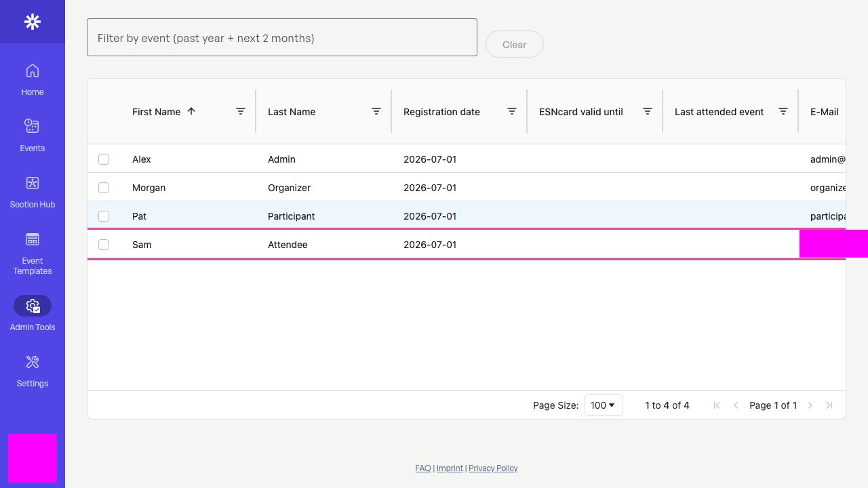
Task: Sort by E-Mail column header
Action: click(x=825, y=112)
